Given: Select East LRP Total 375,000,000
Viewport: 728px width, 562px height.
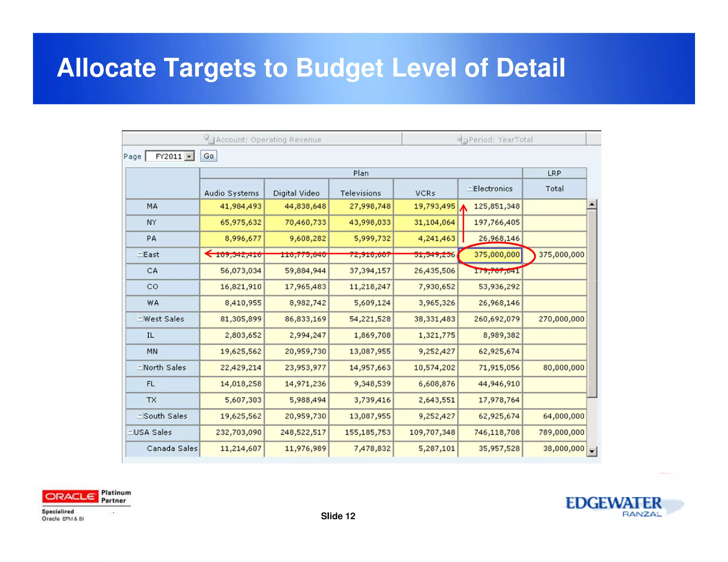Looking at the screenshot, I should [555, 255].
